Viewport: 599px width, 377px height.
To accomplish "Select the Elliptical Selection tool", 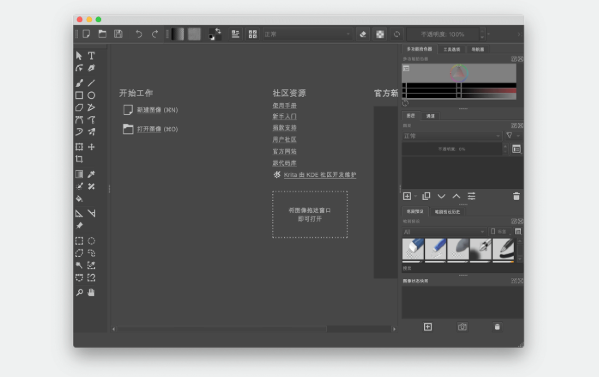I will (x=91, y=241).
